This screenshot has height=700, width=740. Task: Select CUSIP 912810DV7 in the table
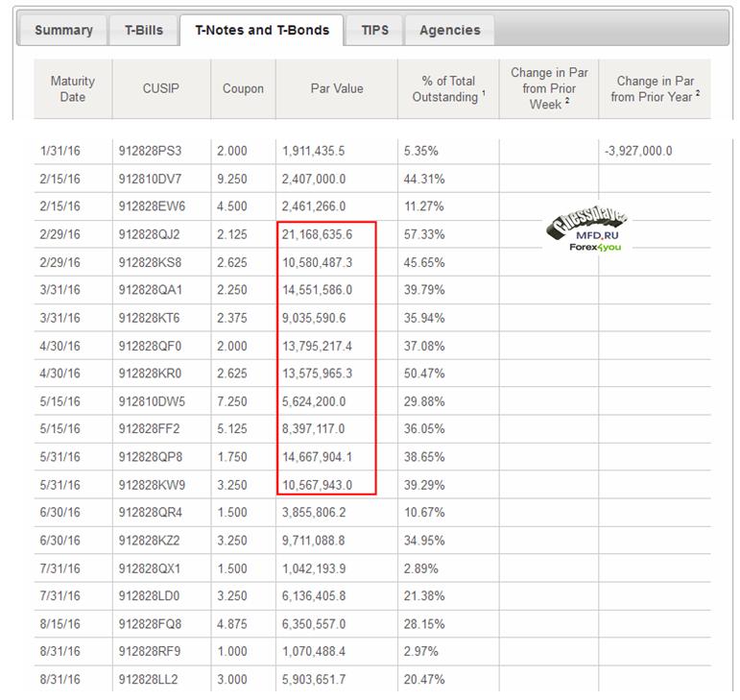[x=149, y=180]
